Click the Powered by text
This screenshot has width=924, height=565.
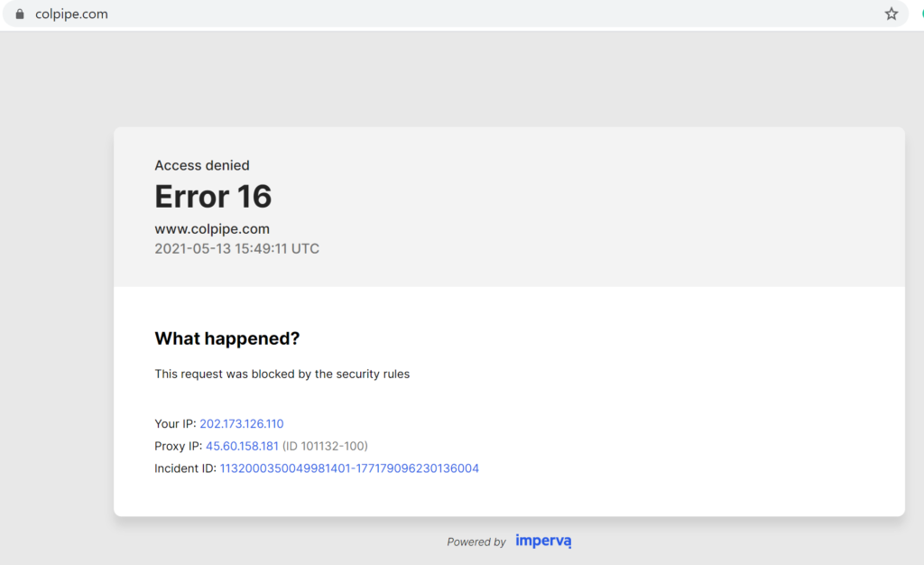coord(476,542)
